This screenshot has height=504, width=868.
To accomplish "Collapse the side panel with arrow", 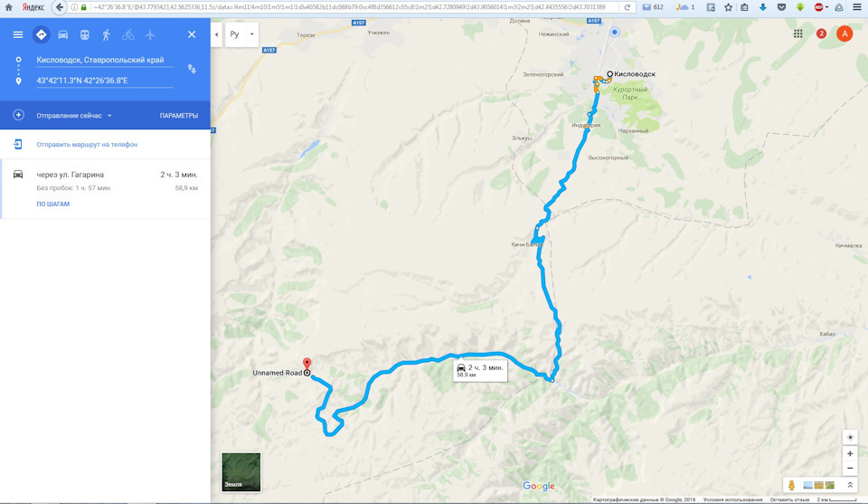I will (216, 34).
